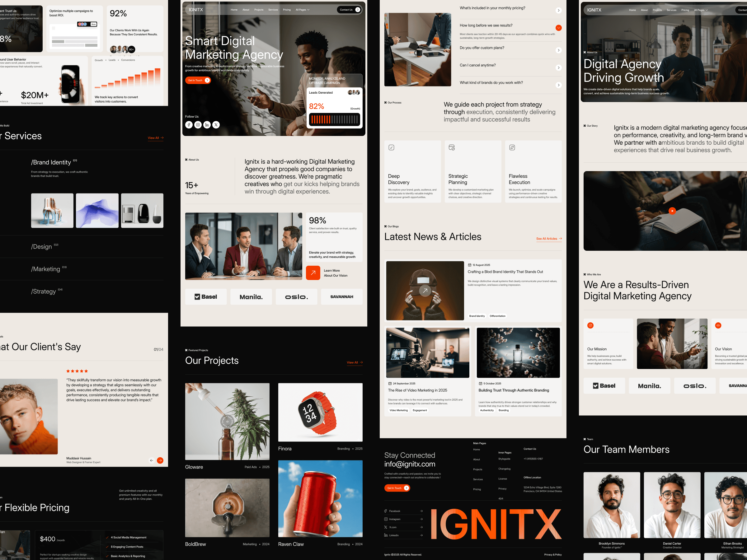Select the Instagram icon in the hero section
This screenshot has width=747, height=560.
[x=198, y=125]
